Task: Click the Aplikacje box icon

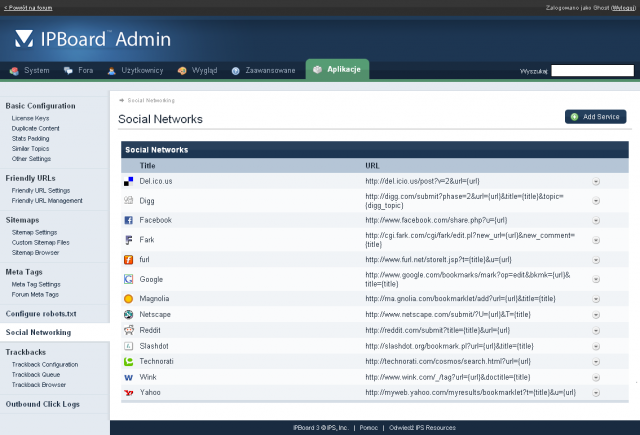Action: (x=318, y=69)
